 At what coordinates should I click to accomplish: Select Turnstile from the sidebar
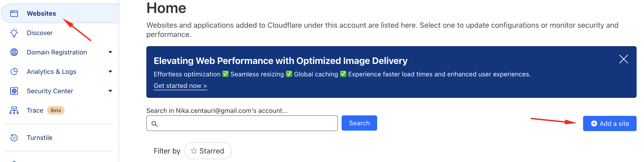[x=39, y=138]
